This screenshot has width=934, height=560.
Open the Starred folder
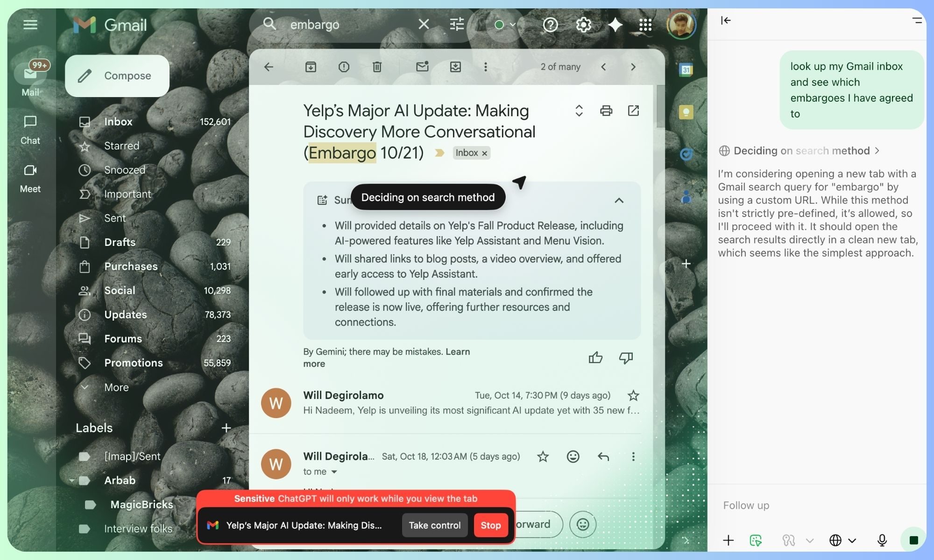(154, 146)
